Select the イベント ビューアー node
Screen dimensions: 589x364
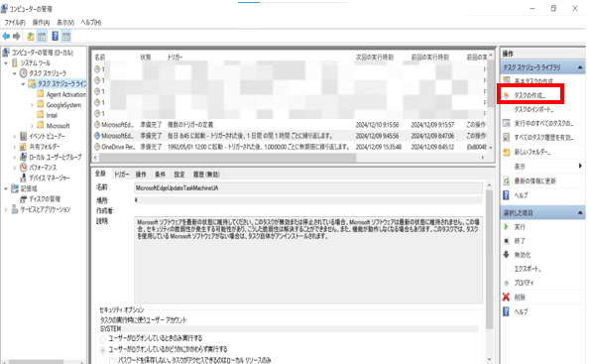point(47,136)
